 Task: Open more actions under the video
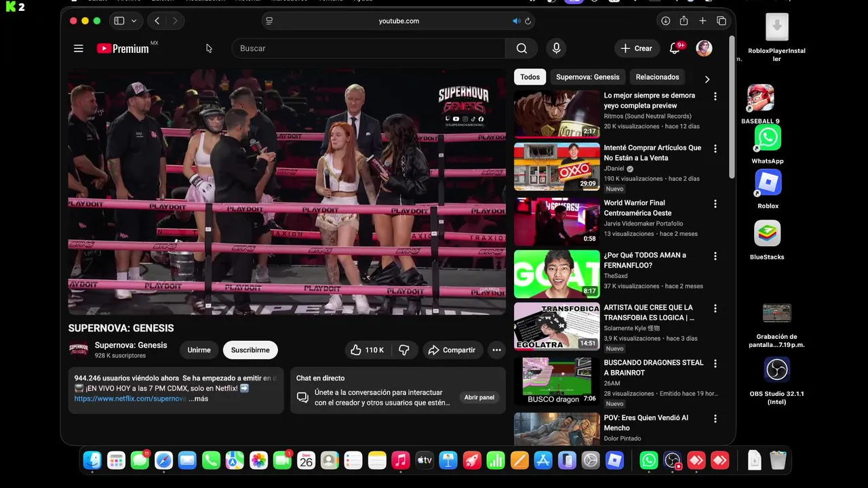click(496, 350)
